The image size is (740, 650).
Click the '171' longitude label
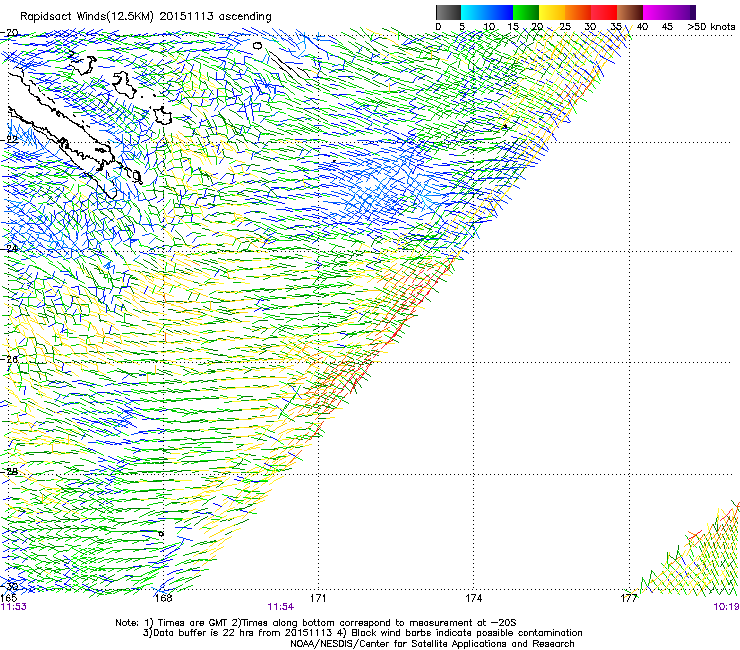(318, 598)
